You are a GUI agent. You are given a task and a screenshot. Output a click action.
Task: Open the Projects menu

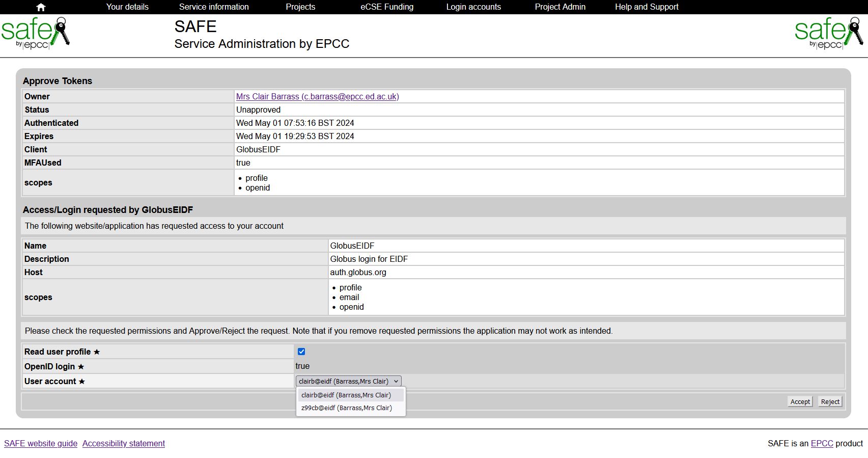point(300,7)
